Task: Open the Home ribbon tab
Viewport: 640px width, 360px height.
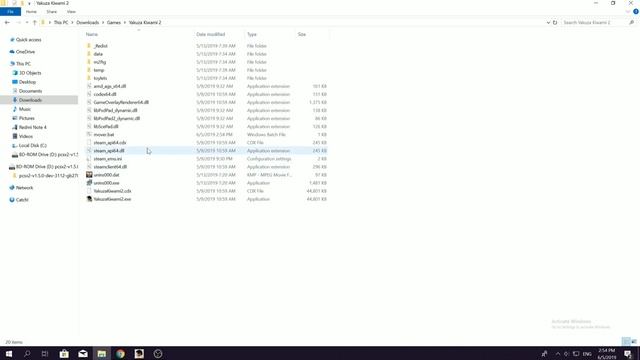Action: point(31,12)
